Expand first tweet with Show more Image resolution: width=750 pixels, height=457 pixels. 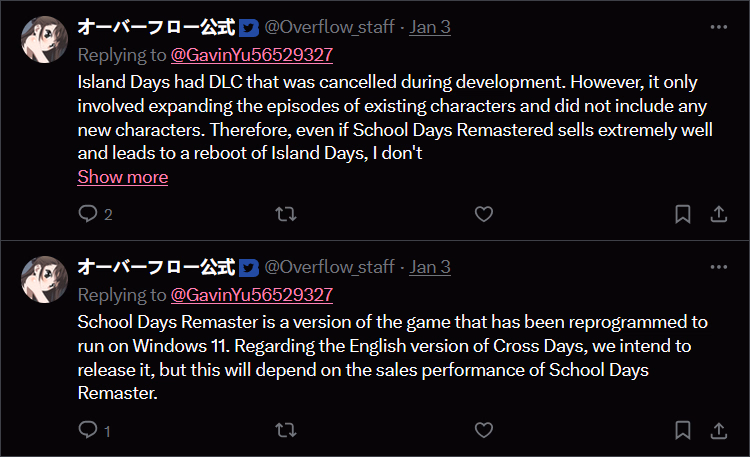122,177
